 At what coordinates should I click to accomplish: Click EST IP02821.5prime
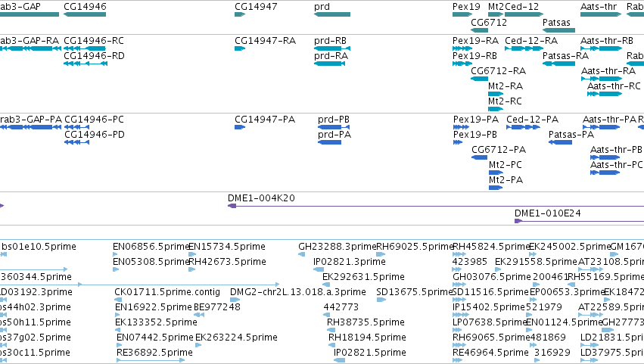[339, 361]
